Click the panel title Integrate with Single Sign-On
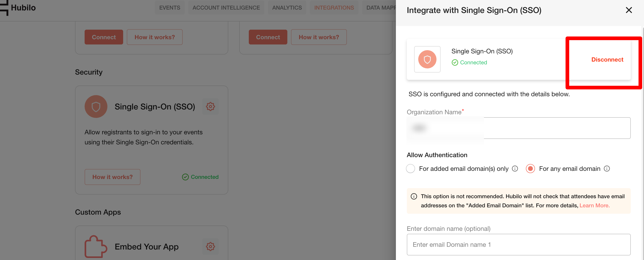Screen dimensions: 644x260 (x=474, y=10)
